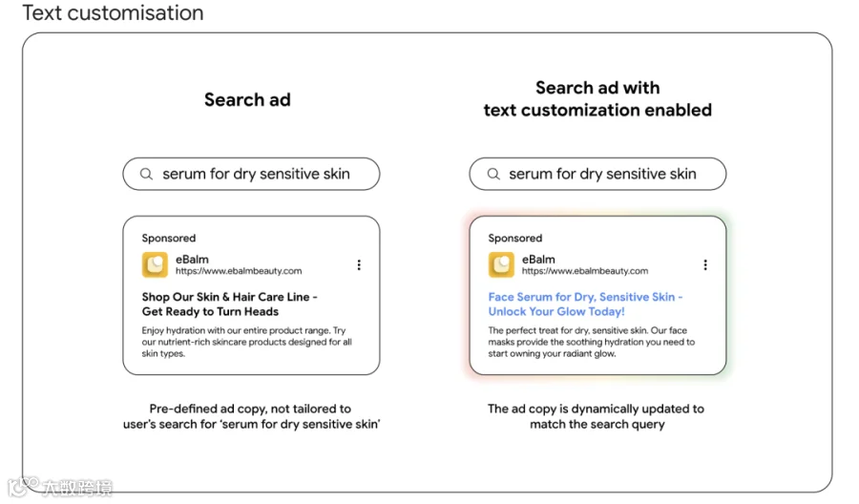Click the ebalmbeauty.com URL in left ad
The image size is (859, 504).
(x=239, y=271)
